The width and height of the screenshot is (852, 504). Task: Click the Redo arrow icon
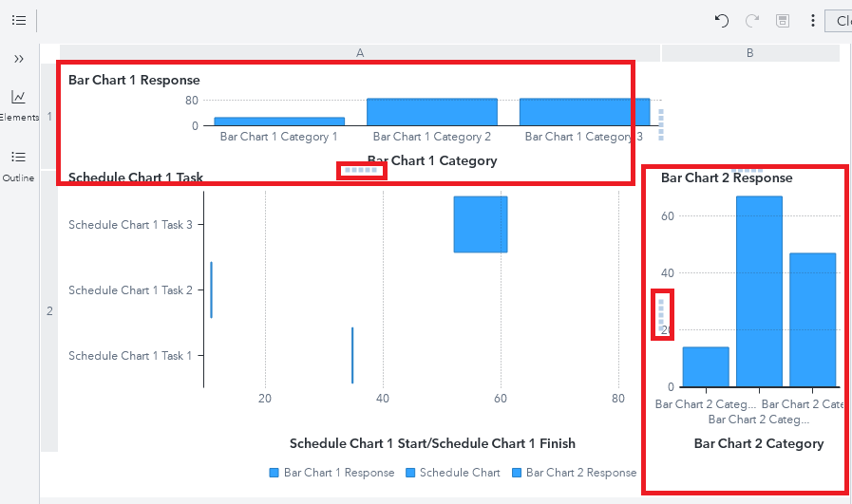pyautogui.click(x=752, y=20)
